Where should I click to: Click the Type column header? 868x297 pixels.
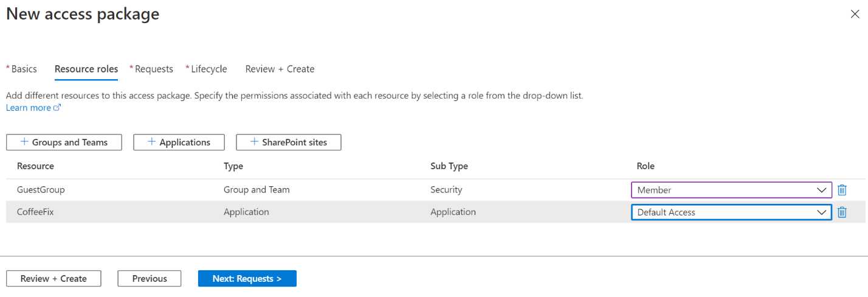click(x=233, y=166)
